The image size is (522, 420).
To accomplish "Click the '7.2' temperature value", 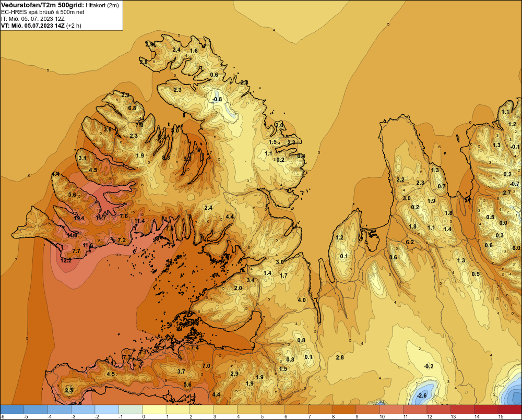I will (122, 240).
